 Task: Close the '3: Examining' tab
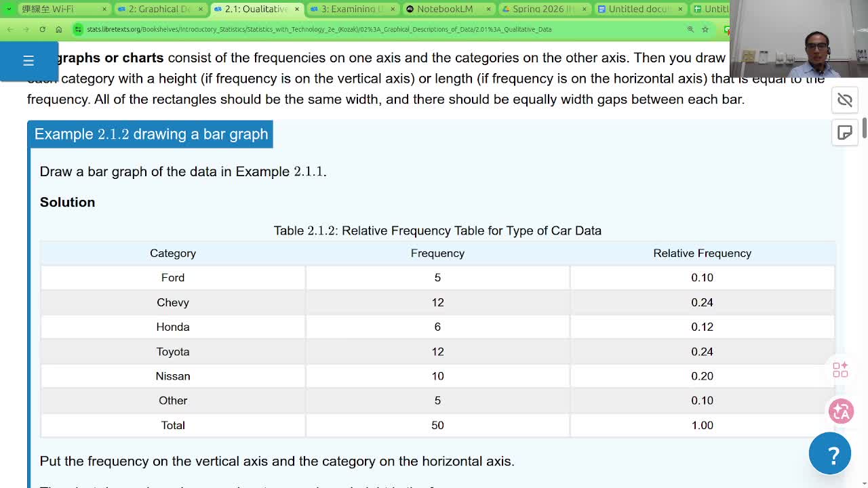(x=393, y=9)
